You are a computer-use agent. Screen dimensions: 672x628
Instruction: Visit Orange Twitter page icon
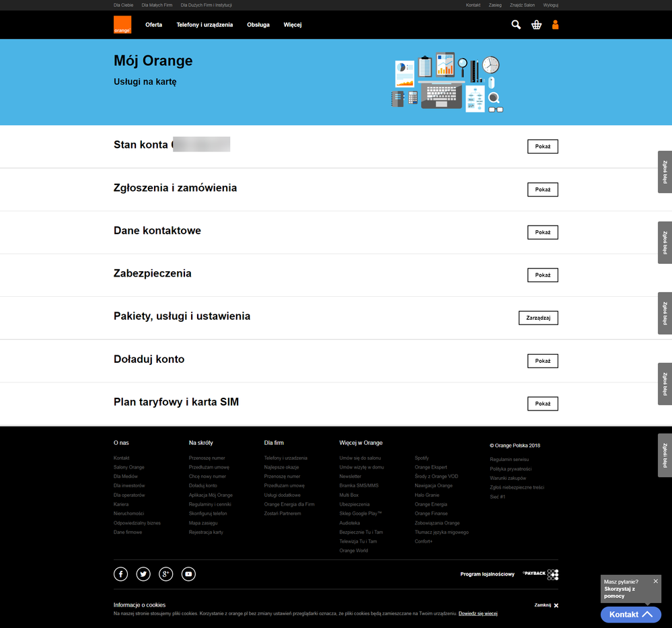click(143, 574)
